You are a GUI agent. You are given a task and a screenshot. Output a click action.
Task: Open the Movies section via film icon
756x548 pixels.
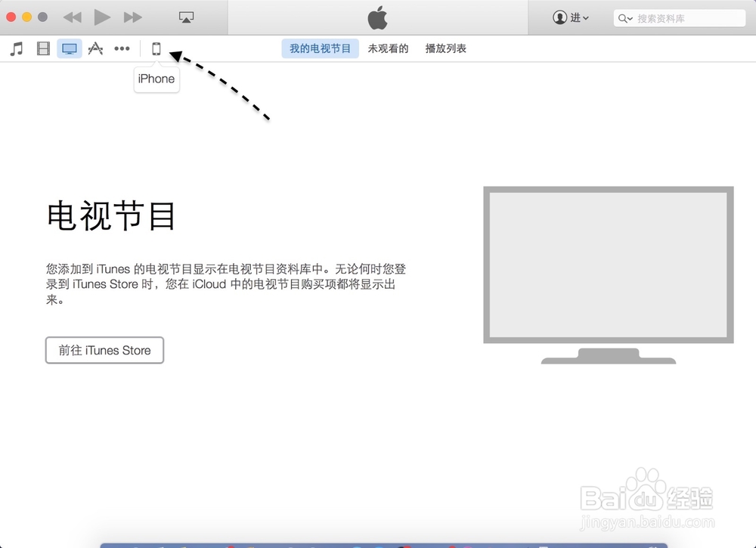point(42,48)
